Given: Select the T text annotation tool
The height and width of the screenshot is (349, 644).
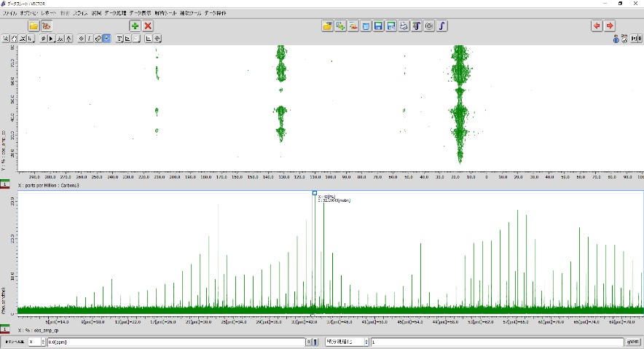Looking at the screenshot, I should pyautogui.click(x=119, y=39).
